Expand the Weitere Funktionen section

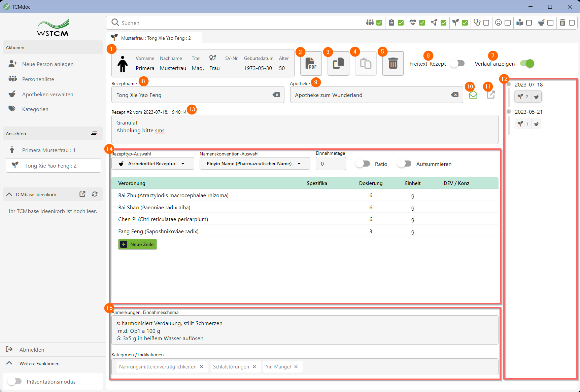(39, 363)
